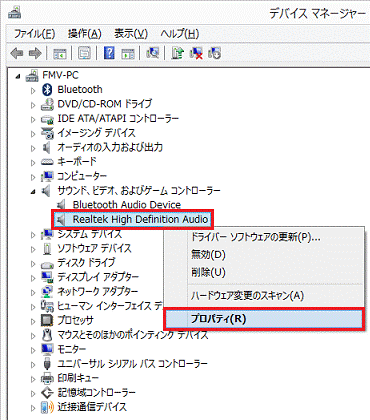Click the action pane toolbar icon
This screenshot has height=420, width=370.
click(x=128, y=53)
